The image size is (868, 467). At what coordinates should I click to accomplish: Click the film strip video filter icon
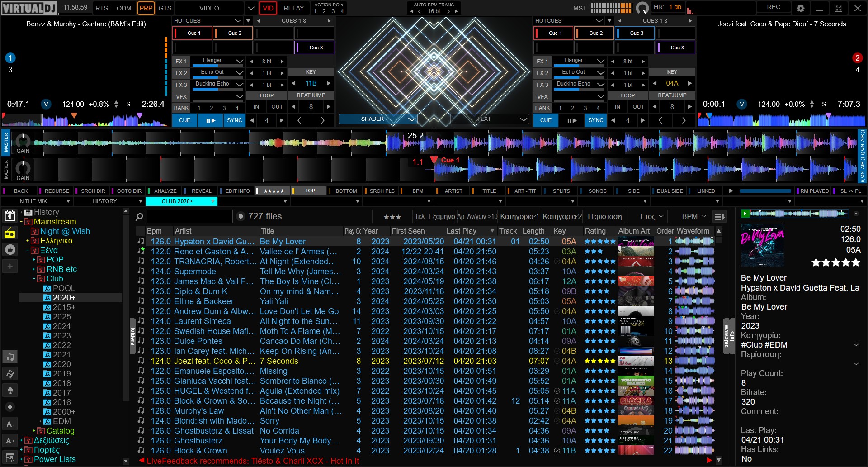pos(9,374)
